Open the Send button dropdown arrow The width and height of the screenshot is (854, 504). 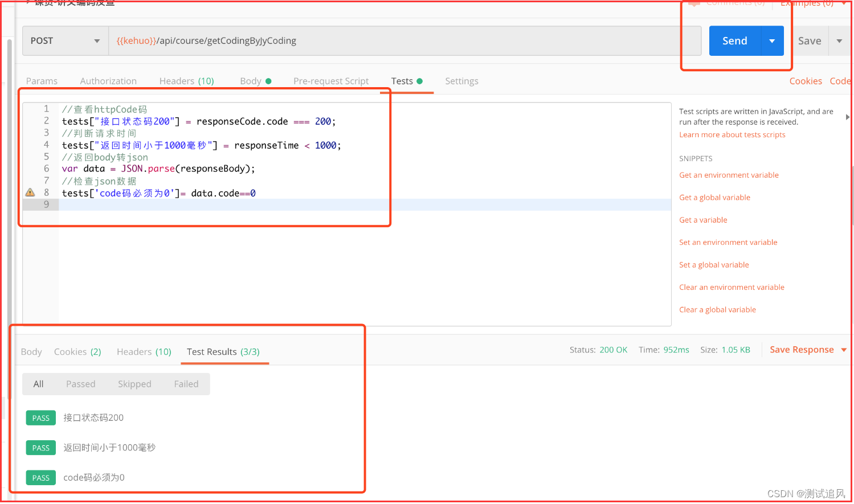point(773,41)
